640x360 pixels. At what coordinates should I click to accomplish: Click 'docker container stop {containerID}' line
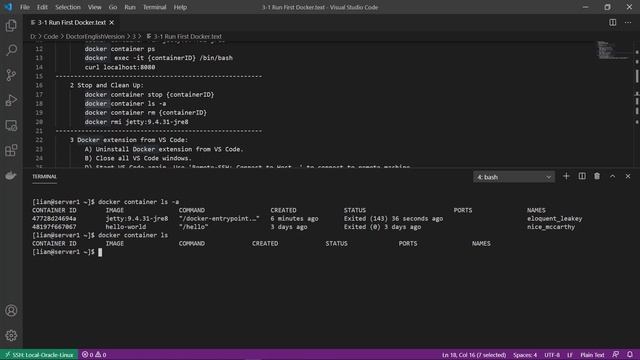pyautogui.click(x=149, y=94)
